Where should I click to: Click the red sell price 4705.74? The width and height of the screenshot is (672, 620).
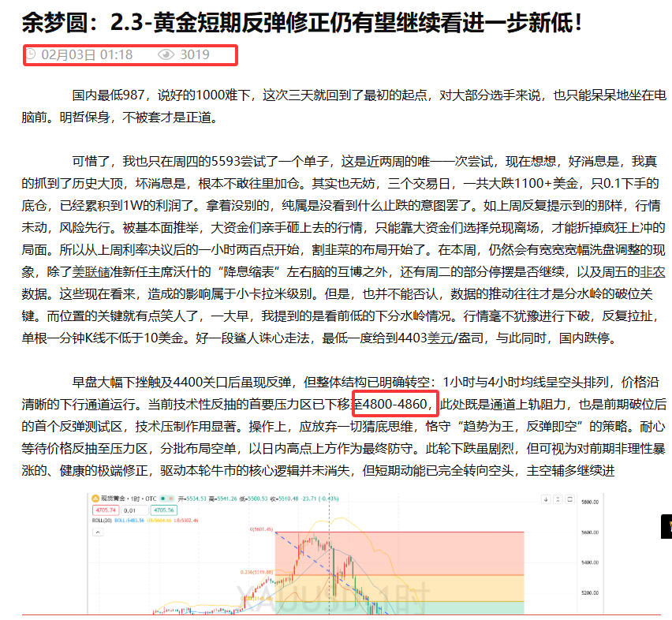point(106,510)
